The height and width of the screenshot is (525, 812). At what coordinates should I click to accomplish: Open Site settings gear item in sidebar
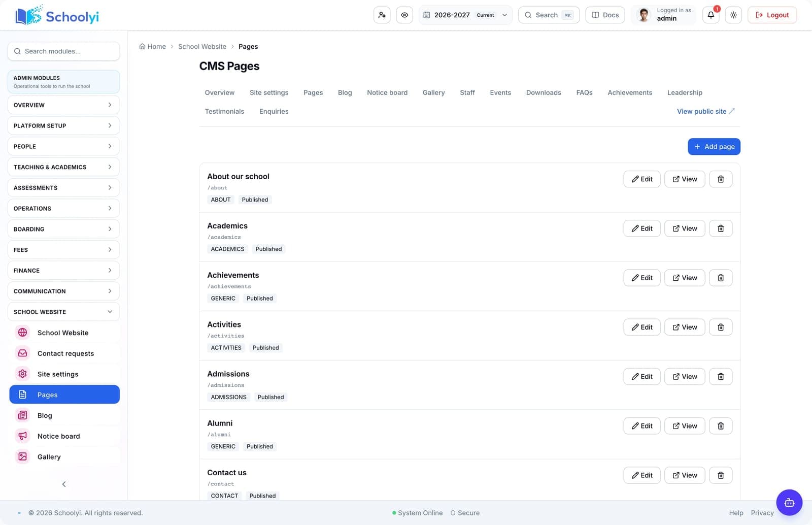pos(64,374)
